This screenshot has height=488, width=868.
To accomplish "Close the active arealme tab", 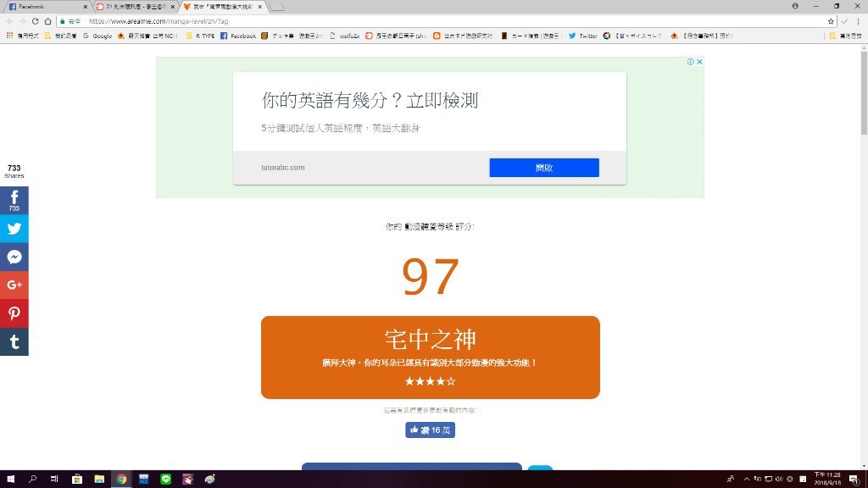I will tap(260, 7).
